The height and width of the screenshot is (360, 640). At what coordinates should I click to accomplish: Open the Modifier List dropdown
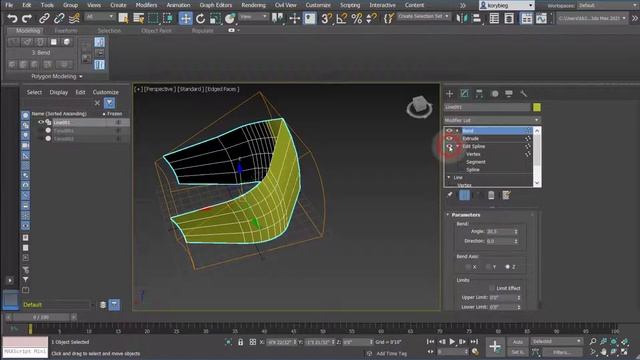tap(492, 120)
